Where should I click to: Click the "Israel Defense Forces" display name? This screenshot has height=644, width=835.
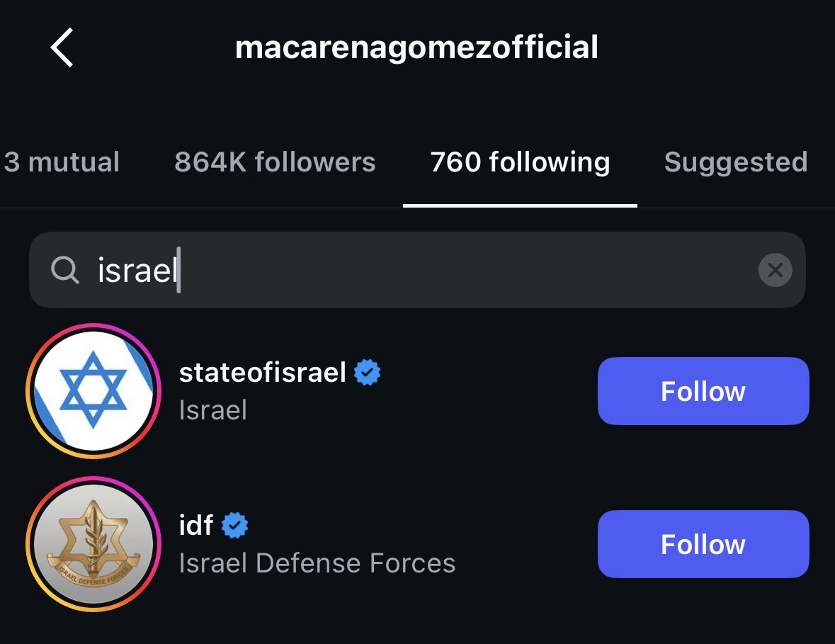pos(317,563)
